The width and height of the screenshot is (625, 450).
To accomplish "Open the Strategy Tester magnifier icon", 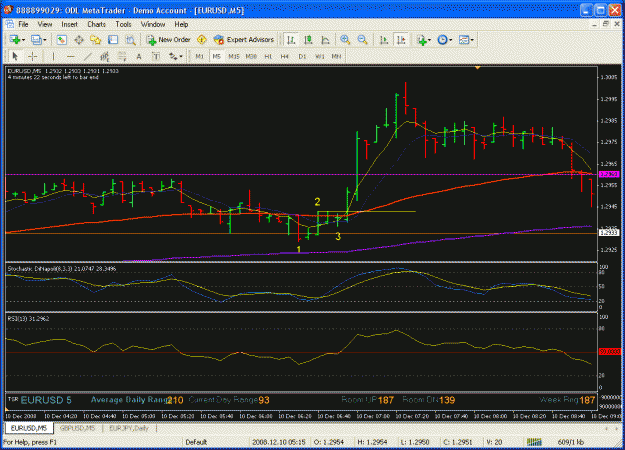I will click(x=130, y=40).
